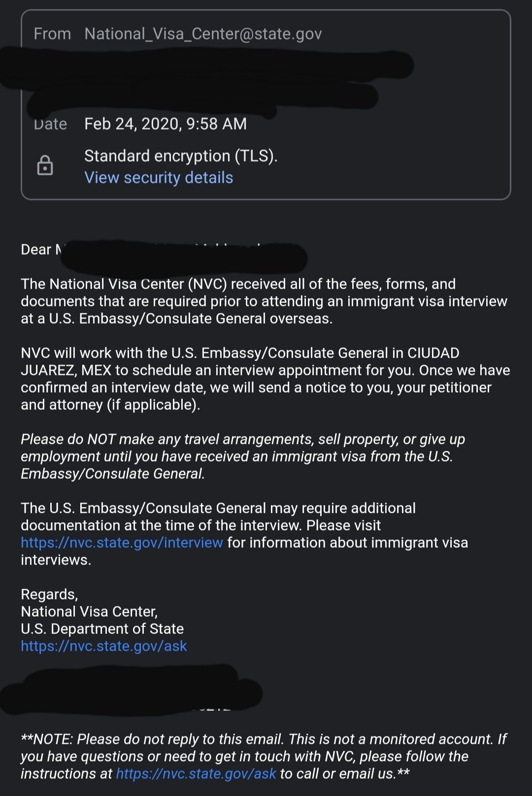Image resolution: width=532 pixels, height=796 pixels.
Task: Tap the Regards, closing line
Action: [49, 594]
